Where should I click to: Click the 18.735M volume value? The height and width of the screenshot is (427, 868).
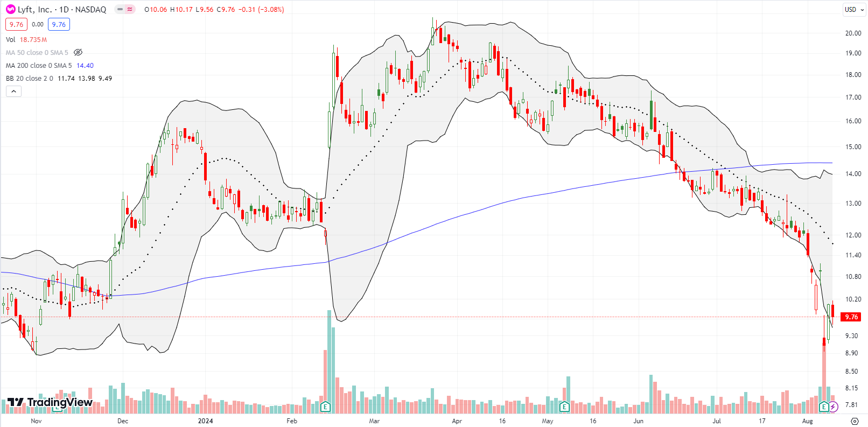[33, 39]
